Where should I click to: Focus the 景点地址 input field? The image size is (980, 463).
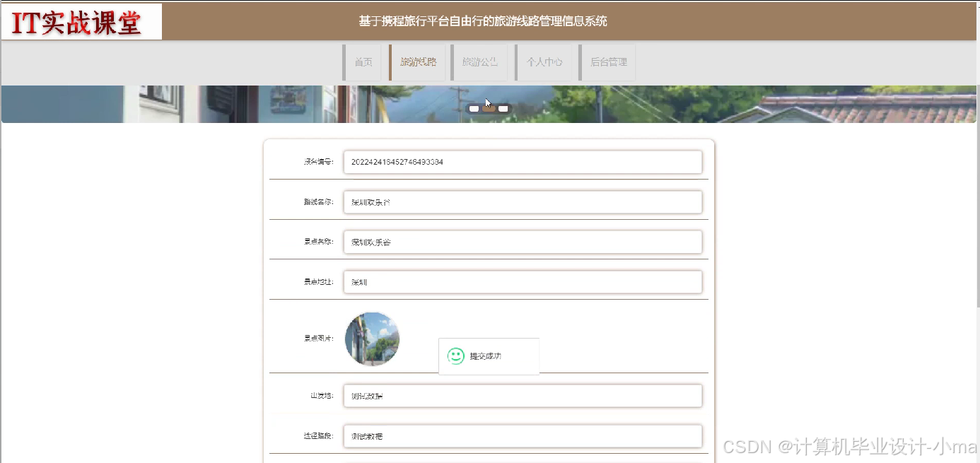pos(523,282)
